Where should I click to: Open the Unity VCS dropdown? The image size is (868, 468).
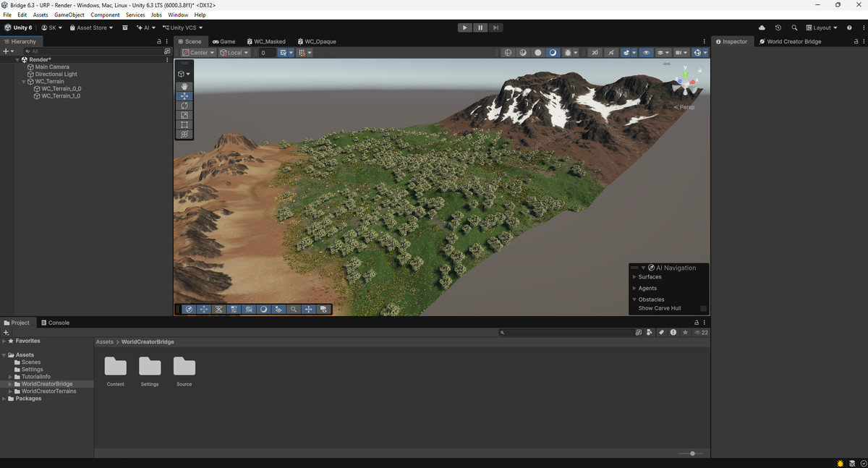coord(181,27)
